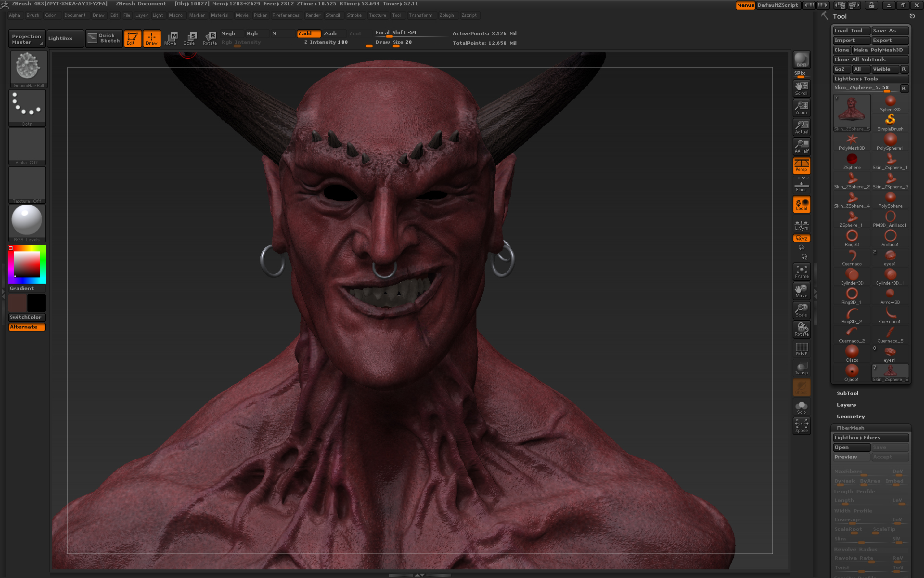Collapse the FiberMesh section
This screenshot has width=924, height=578.
coord(850,428)
